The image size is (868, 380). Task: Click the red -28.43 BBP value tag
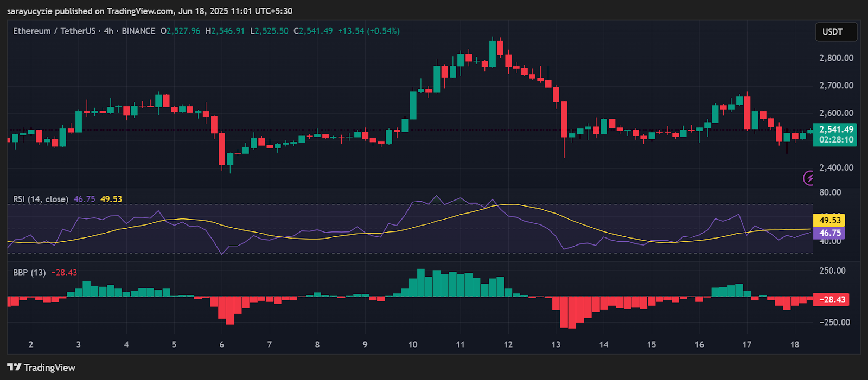pyautogui.click(x=832, y=300)
